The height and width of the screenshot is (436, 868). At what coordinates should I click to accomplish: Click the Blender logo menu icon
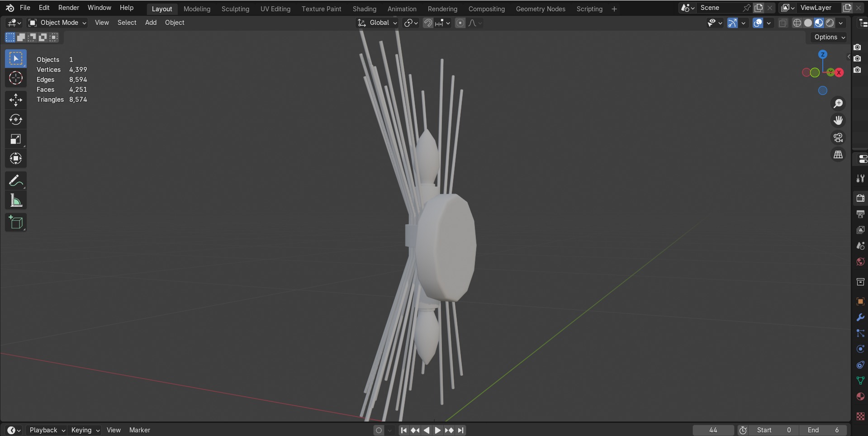point(10,8)
